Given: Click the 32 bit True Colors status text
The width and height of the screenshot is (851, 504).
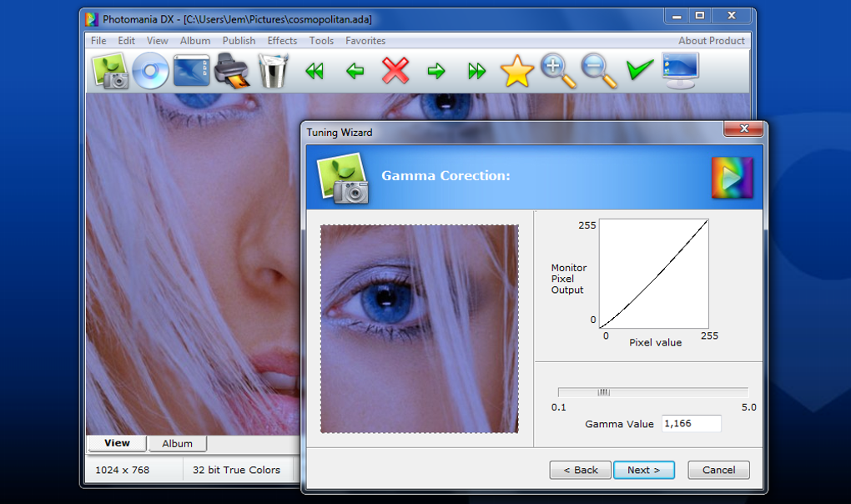Looking at the screenshot, I should (237, 471).
